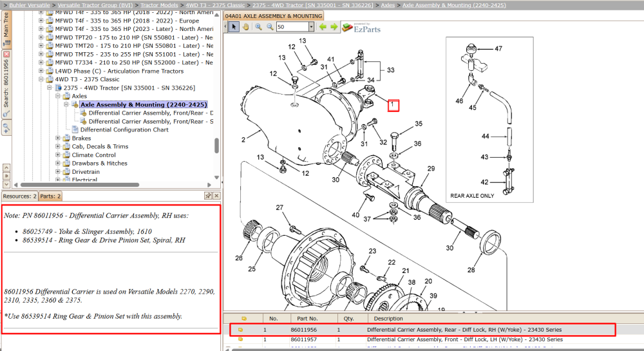The height and width of the screenshot is (351, 644).
Task: Collapse the diagram toolbar with left handle
Action: click(225, 26)
